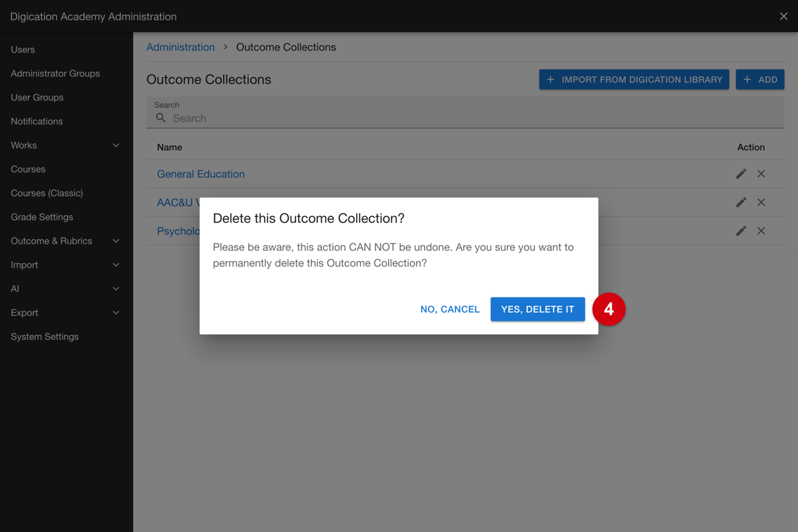Image resolution: width=798 pixels, height=532 pixels.
Task: Click the search magnifier icon
Action: pyautogui.click(x=161, y=117)
